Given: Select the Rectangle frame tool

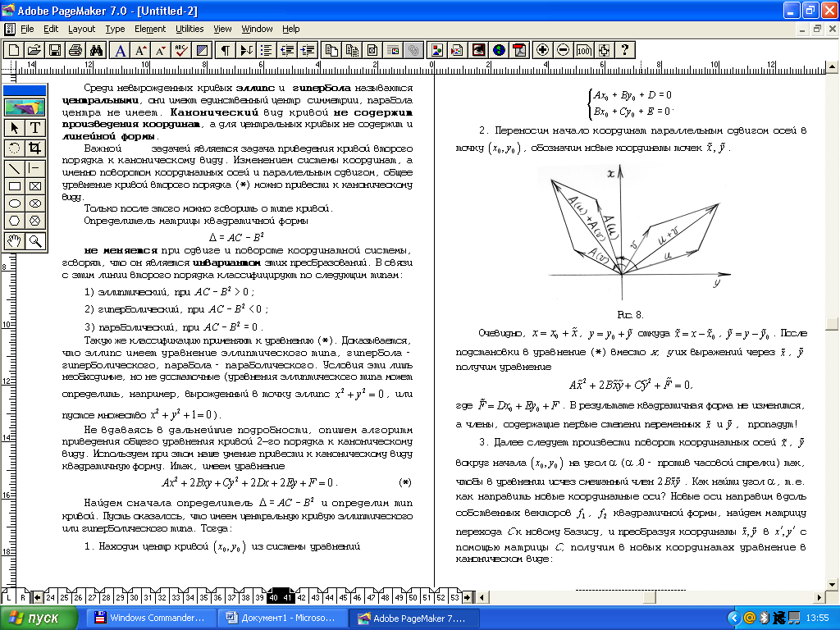Looking at the screenshot, I should point(34,186).
